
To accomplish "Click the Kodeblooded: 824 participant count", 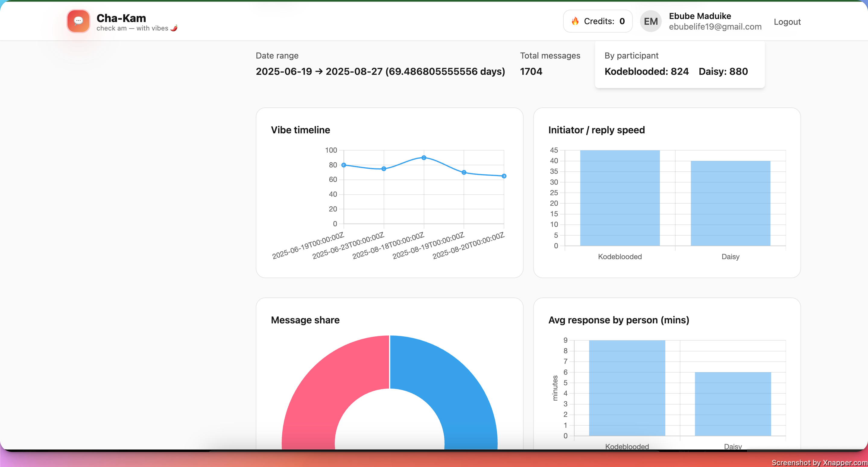I will point(646,71).
